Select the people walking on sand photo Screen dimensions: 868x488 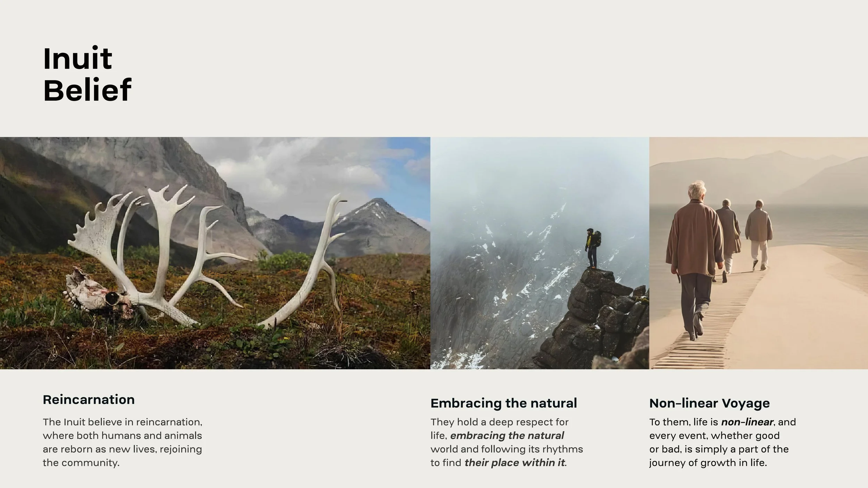tap(759, 253)
